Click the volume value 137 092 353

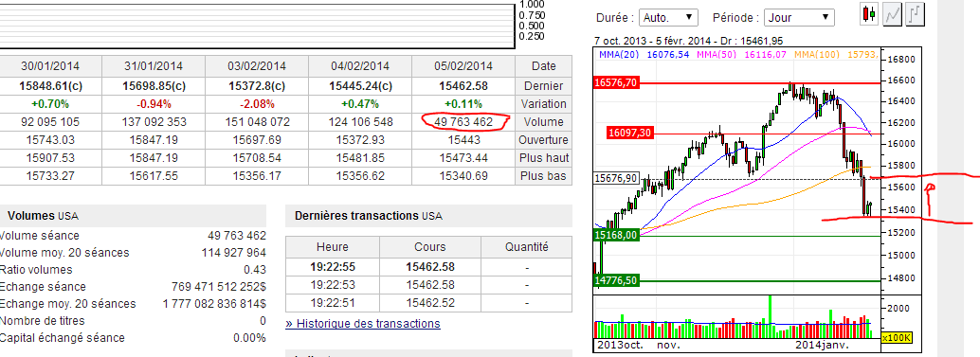point(154,122)
